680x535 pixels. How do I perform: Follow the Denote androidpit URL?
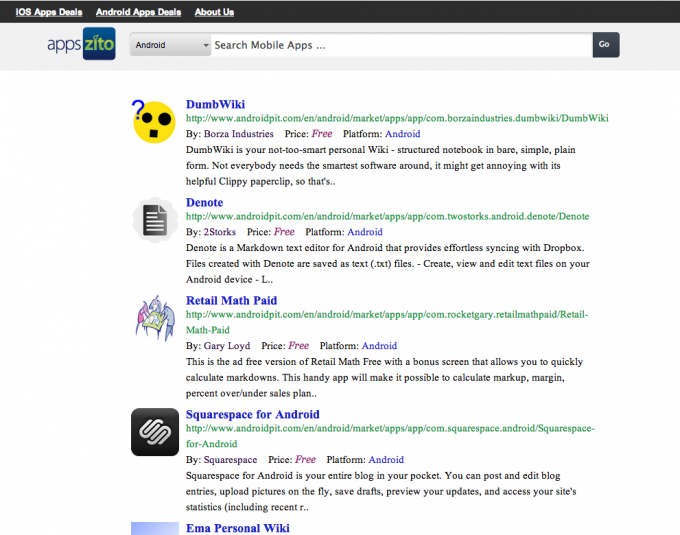coord(388,216)
